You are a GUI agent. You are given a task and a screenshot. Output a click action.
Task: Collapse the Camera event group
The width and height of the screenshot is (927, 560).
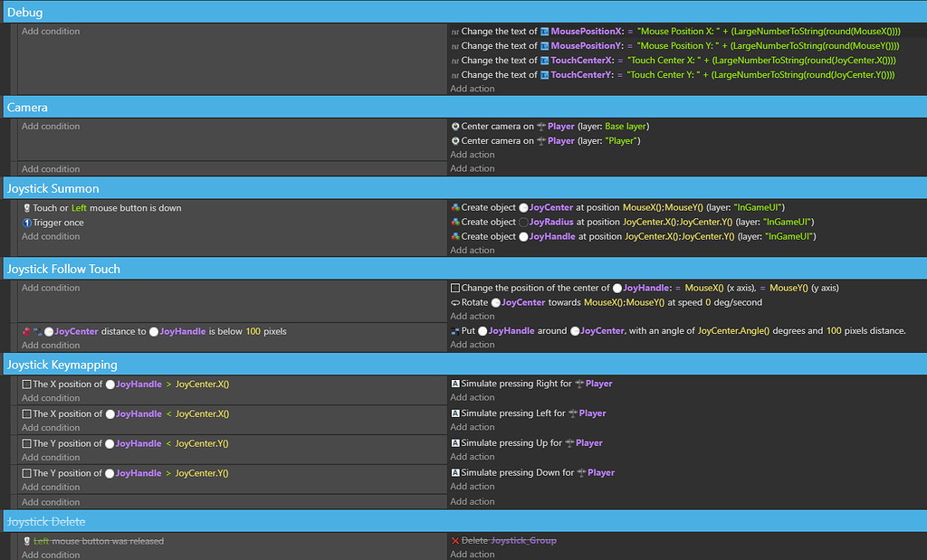coord(27,106)
